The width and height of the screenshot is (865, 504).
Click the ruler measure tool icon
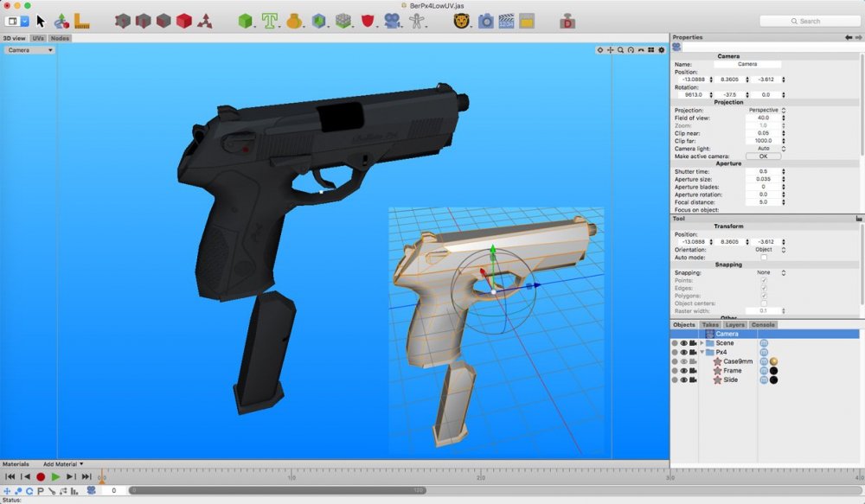[82, 21]
